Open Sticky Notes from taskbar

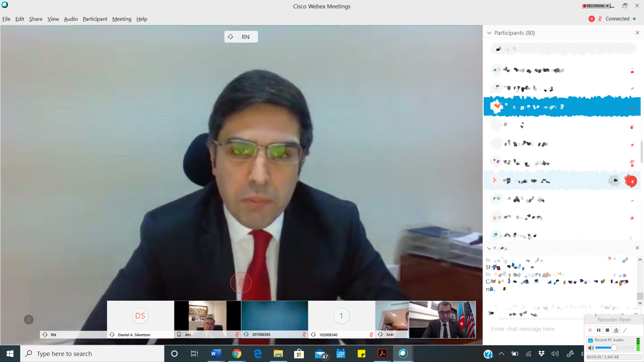coord(361,354)
